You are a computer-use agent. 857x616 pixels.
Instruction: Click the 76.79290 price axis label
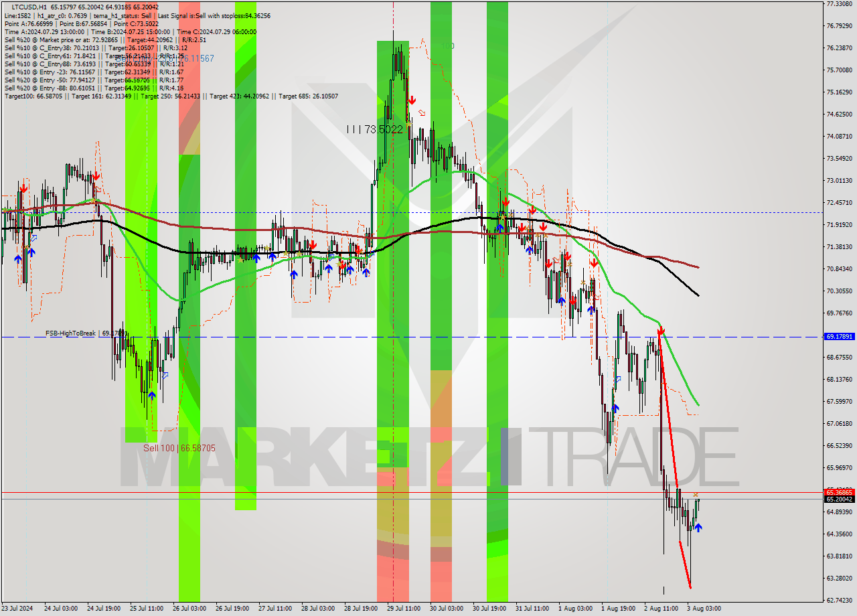tap(839, 26)
